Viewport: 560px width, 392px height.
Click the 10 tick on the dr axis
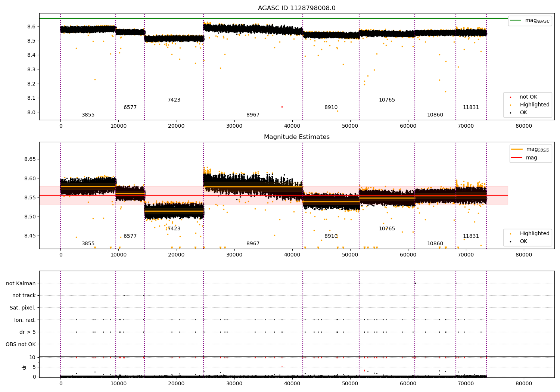tap(32, 357)
